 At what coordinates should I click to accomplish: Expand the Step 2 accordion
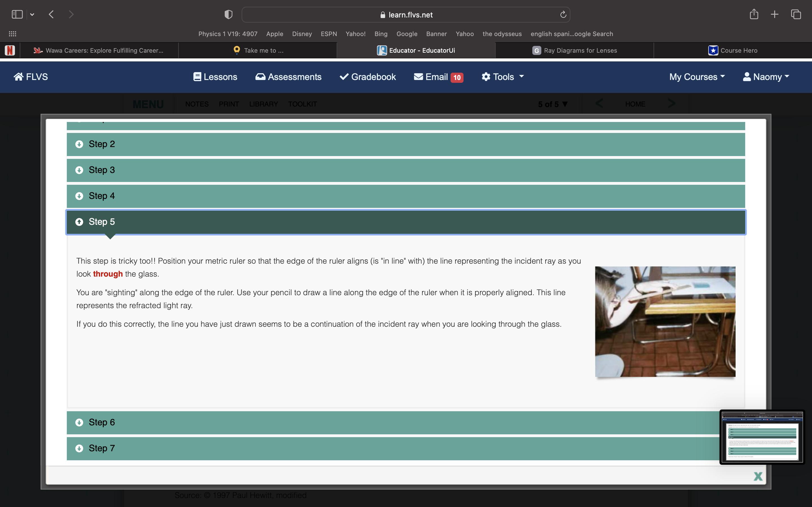[x=405, y=144]
